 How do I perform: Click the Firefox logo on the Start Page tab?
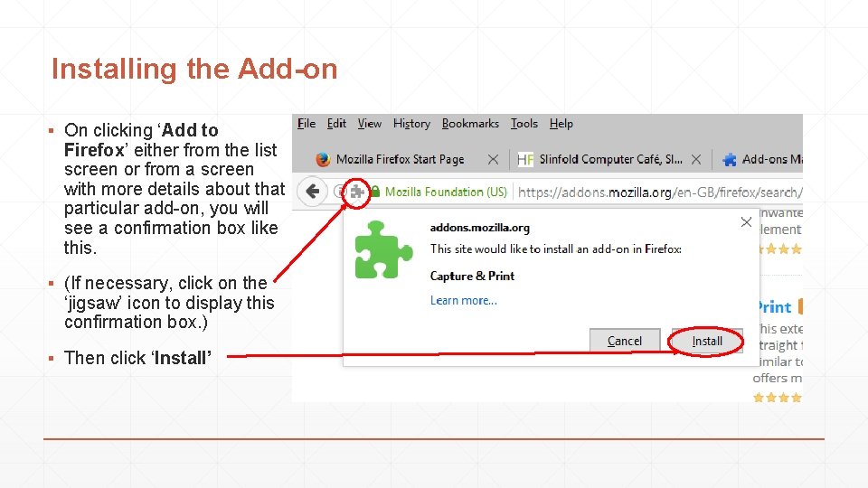[x=323, y=159]
